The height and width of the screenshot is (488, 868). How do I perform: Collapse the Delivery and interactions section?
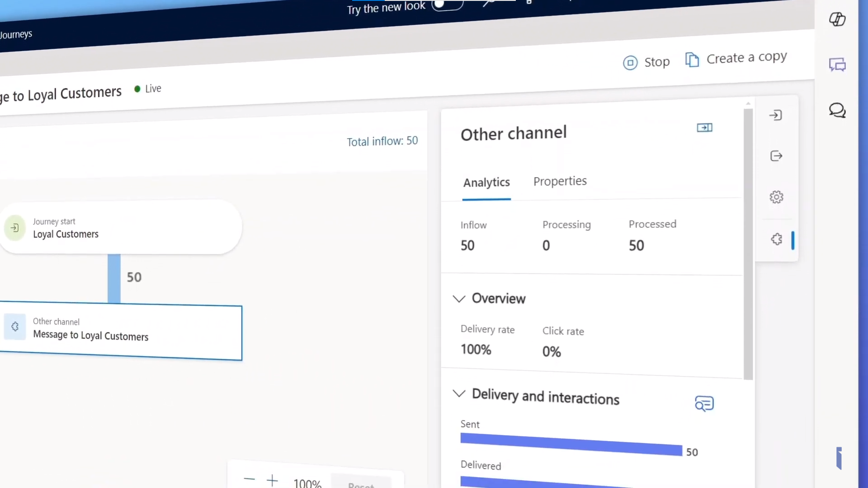coord(460,394)
